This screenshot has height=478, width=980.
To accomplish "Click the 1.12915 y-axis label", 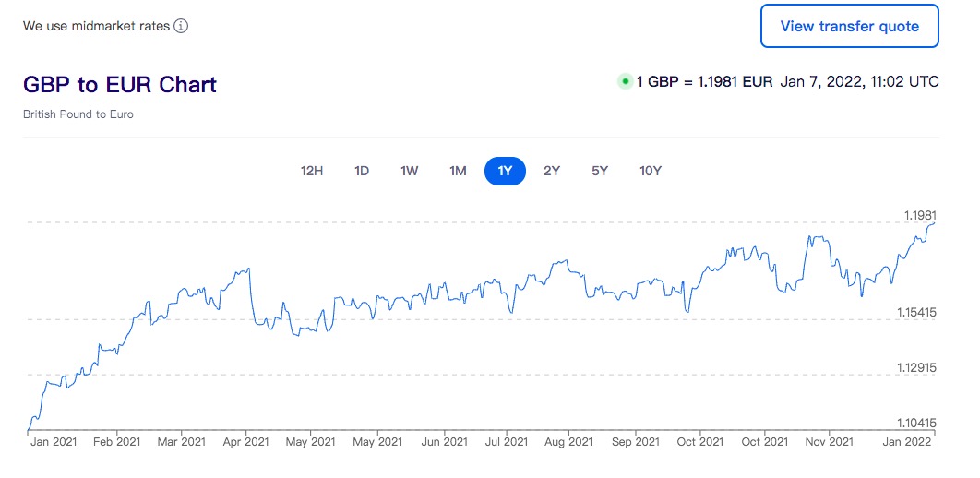I will (x=917, y=367).
